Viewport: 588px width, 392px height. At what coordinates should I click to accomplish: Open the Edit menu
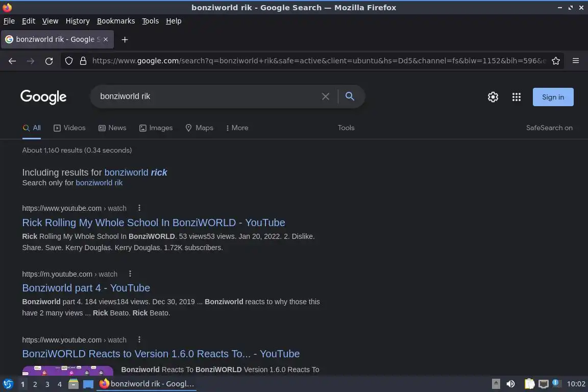point(29,21)
